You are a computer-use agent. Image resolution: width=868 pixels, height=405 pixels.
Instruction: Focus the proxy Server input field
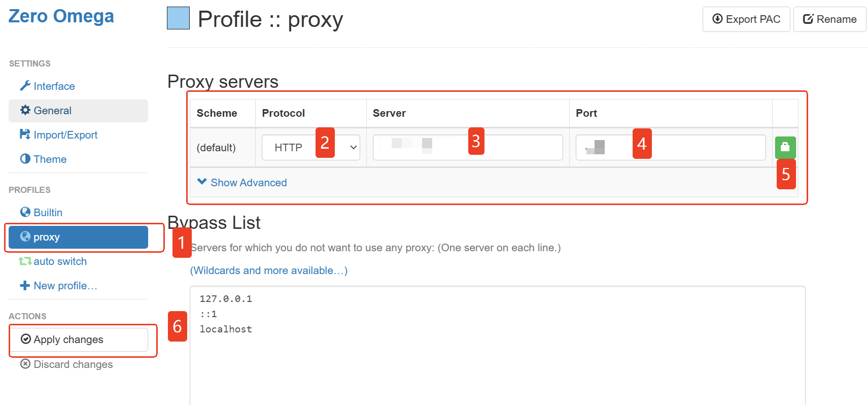click(x=468, y=148)
